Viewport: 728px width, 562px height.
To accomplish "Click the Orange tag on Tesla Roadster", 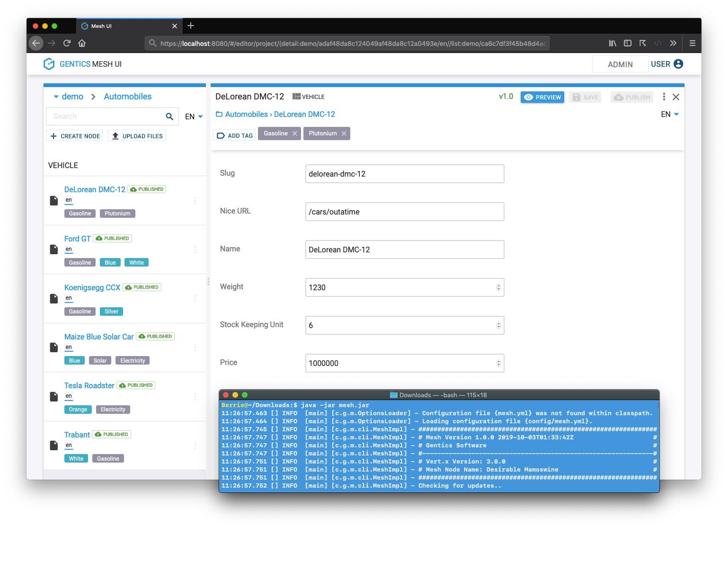I will coord(78,410).
